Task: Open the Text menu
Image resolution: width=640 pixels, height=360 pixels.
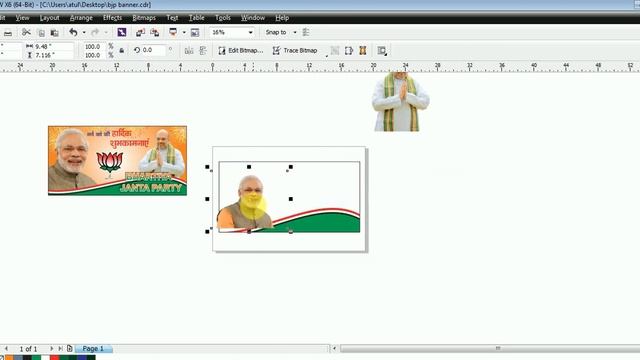Action: [x=172, y=18]
